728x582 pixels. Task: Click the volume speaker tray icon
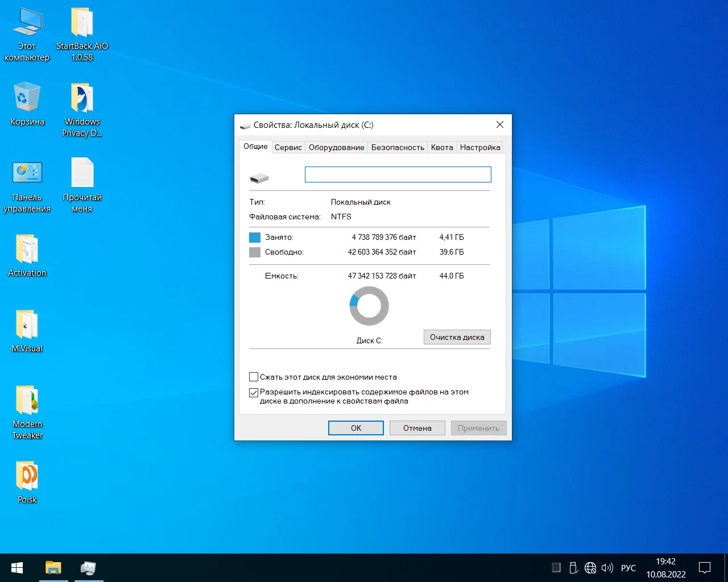point(607,568)
